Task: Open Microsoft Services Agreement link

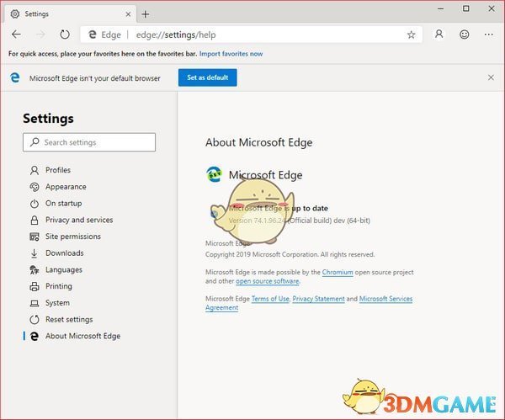Action: click(x=309, y=303)
